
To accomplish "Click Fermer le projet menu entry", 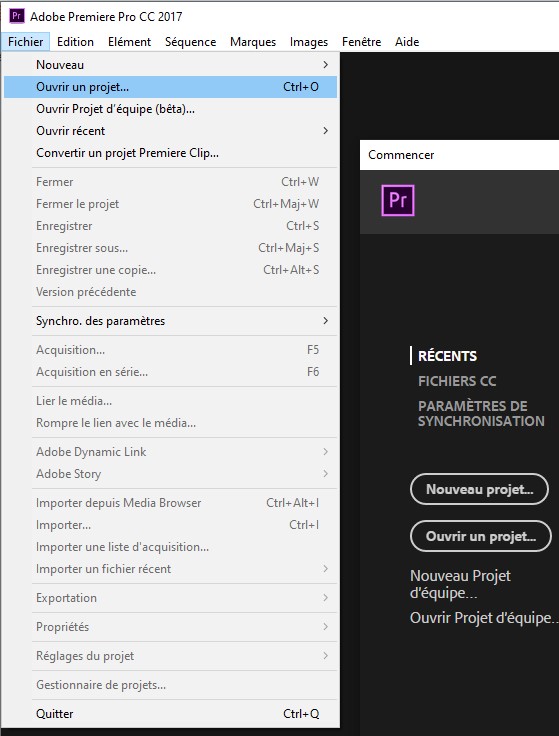I will pyautogui.click(x=170, y=204).
